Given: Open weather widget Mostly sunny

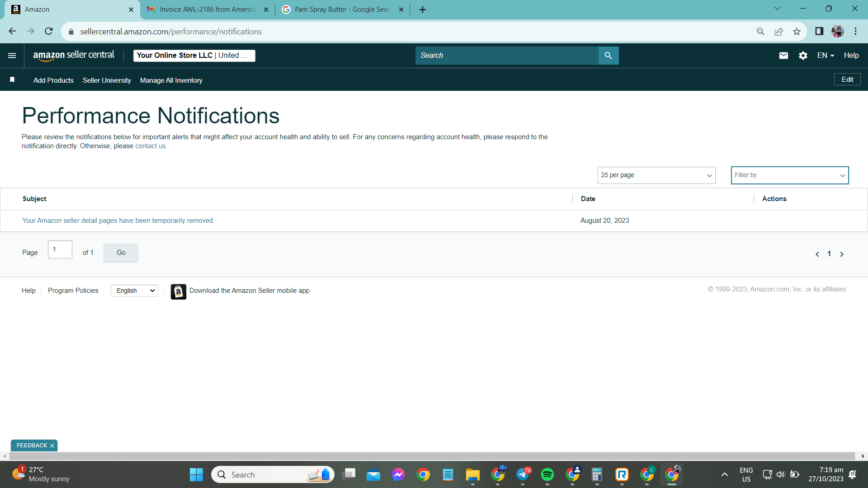Looking at the screenshot, I should 41,474.
